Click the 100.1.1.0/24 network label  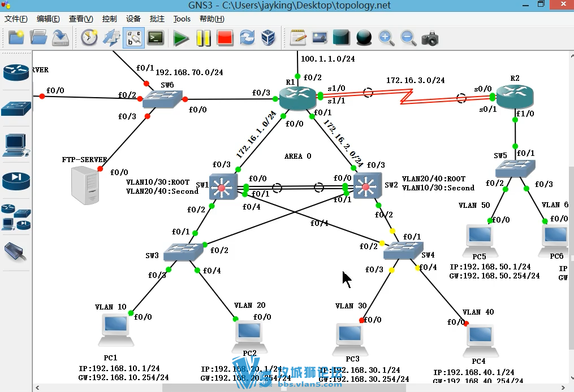coord(327,59)
